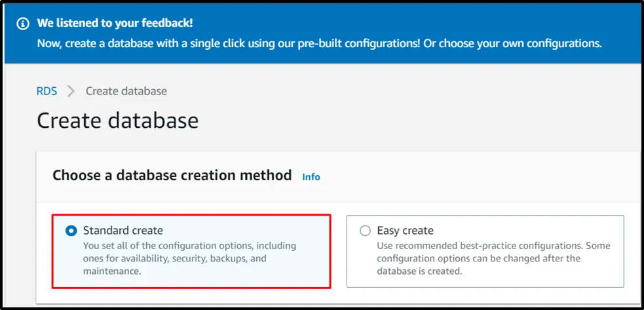Click the Create database breadcrumb item

tap(126, 91)
